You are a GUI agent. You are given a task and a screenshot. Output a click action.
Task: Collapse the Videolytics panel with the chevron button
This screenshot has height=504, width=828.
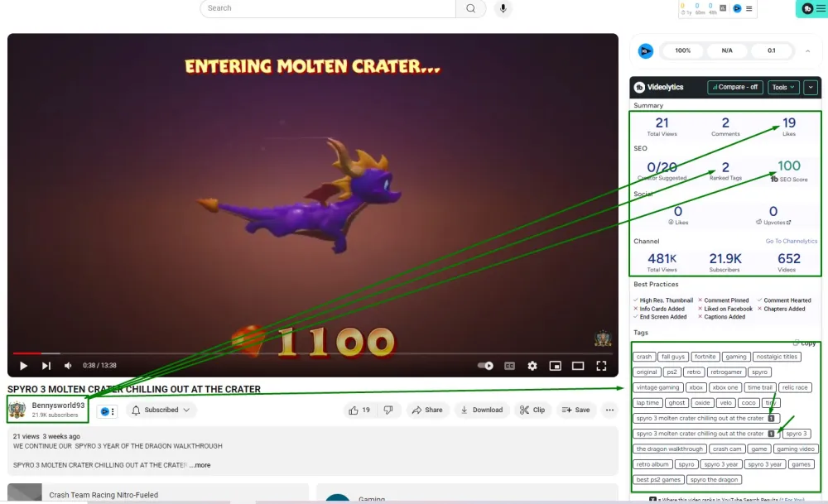[x=811, y=87]
